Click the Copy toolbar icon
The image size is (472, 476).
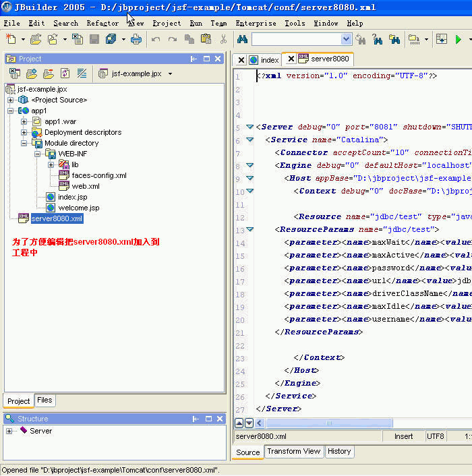[x=189, y=39]
